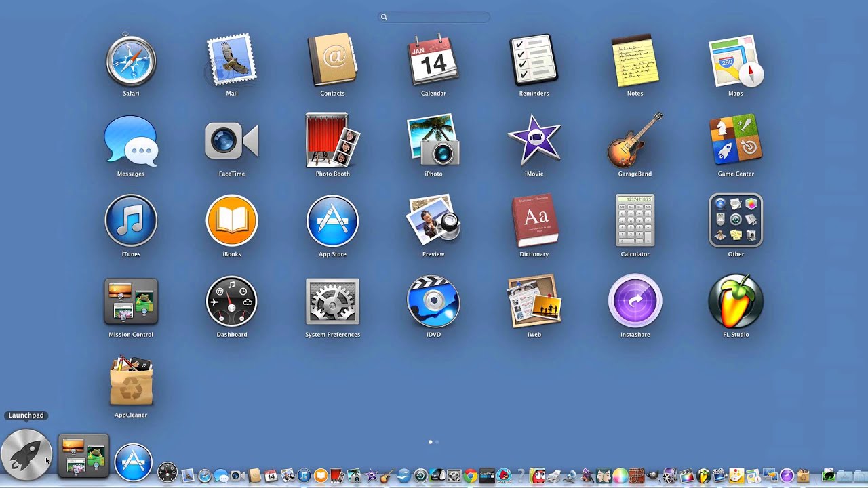Viewport: 868px width, 488px height.
Task: Click the AppCleaner box icon in the Dock
Action: 804,476
